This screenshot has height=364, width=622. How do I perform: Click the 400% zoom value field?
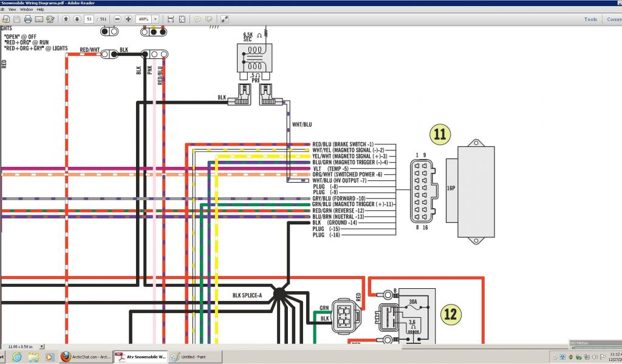(x=143, y=19)
